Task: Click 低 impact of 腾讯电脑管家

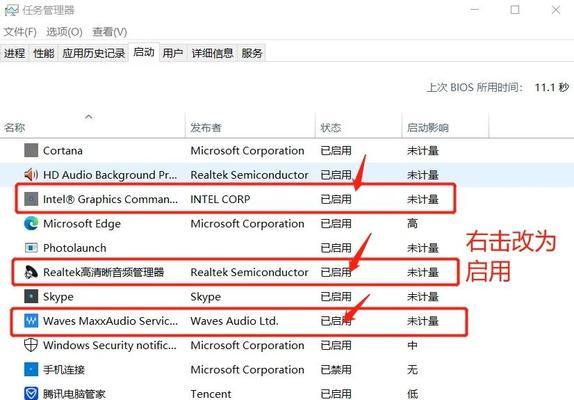Action: (x=412, y=394)
